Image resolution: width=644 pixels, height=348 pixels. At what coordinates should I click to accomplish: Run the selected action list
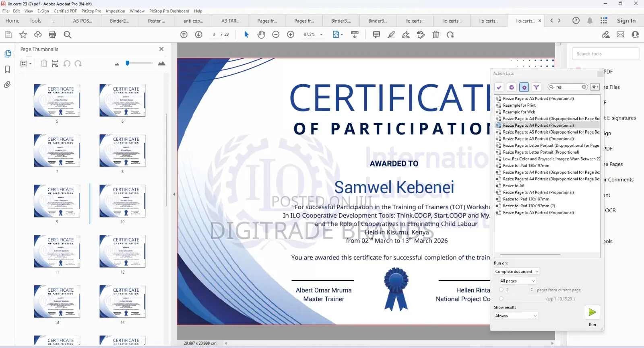(592, 312)
